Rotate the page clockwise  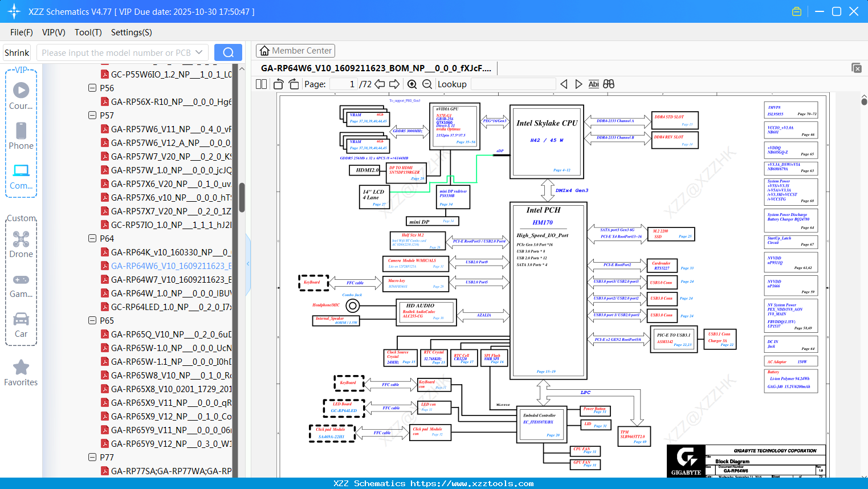[x=294, y=84]
